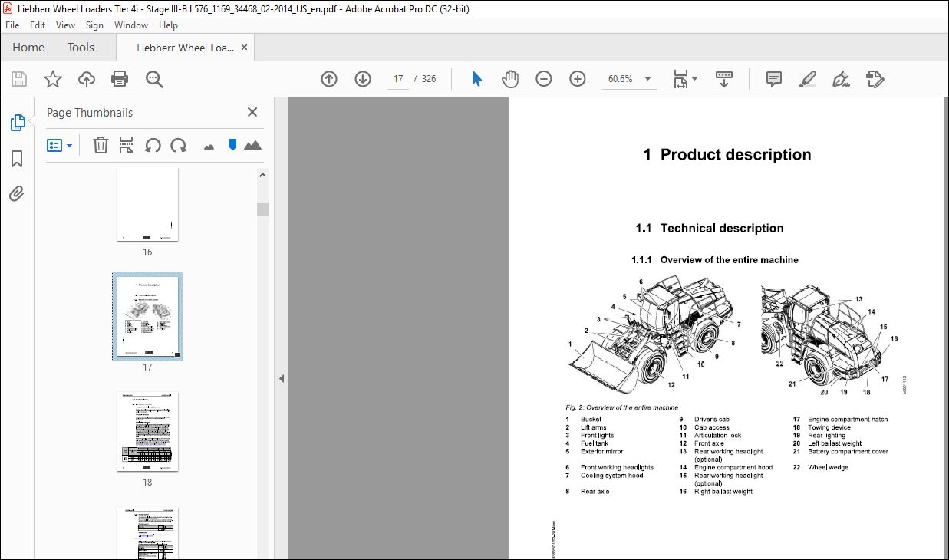Add bookmark with the star icon
Image resolution: width=949 pixels, height=560 pixels.
[x=52, y=78]
